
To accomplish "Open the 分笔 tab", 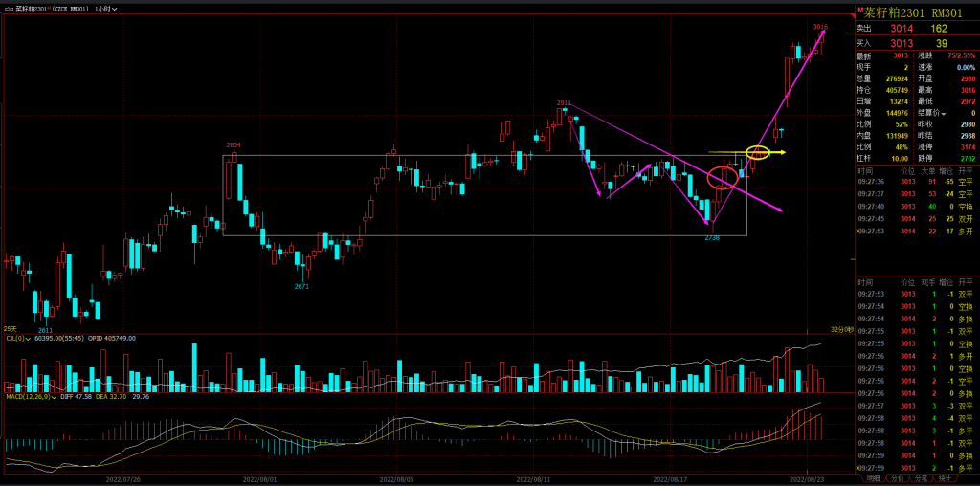I will (921, 477).
